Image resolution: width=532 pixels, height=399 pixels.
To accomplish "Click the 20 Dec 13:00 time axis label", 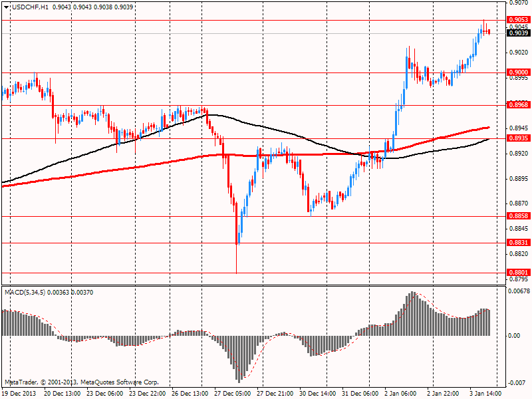I will click(62, 393).
